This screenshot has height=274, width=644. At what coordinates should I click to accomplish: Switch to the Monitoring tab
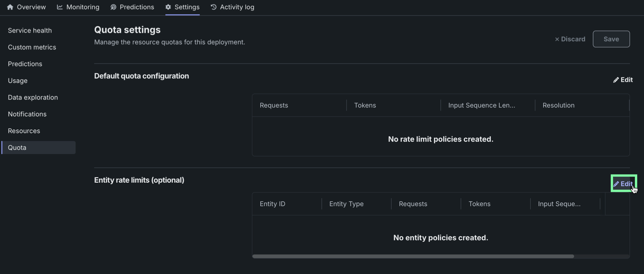tap(82, 7)
